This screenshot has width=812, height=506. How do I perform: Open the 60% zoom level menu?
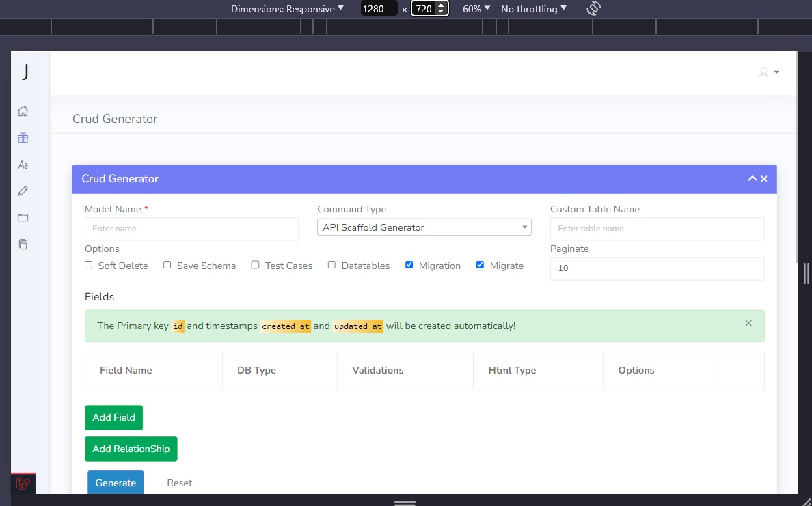click(474, 8)
